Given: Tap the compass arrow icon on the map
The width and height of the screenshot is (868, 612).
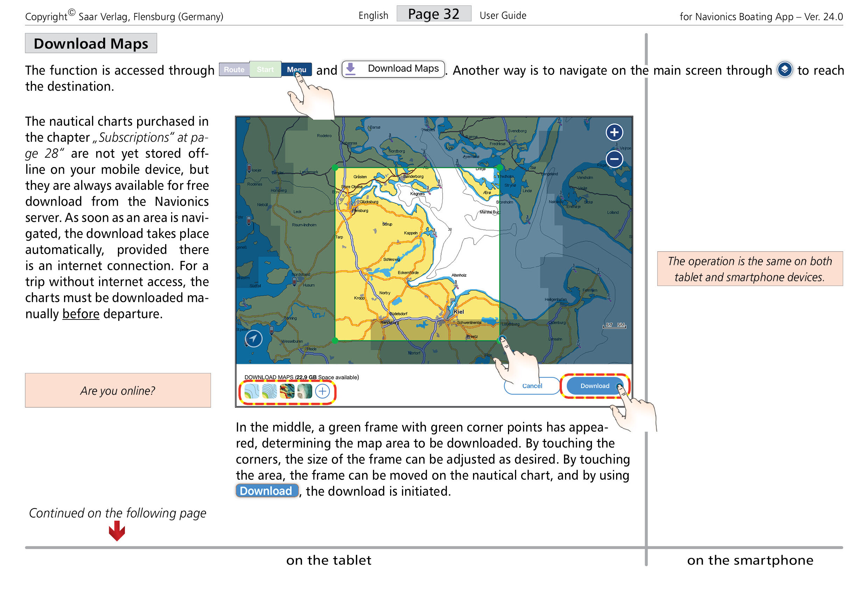Looking at the screenshot, I should 254,339.
